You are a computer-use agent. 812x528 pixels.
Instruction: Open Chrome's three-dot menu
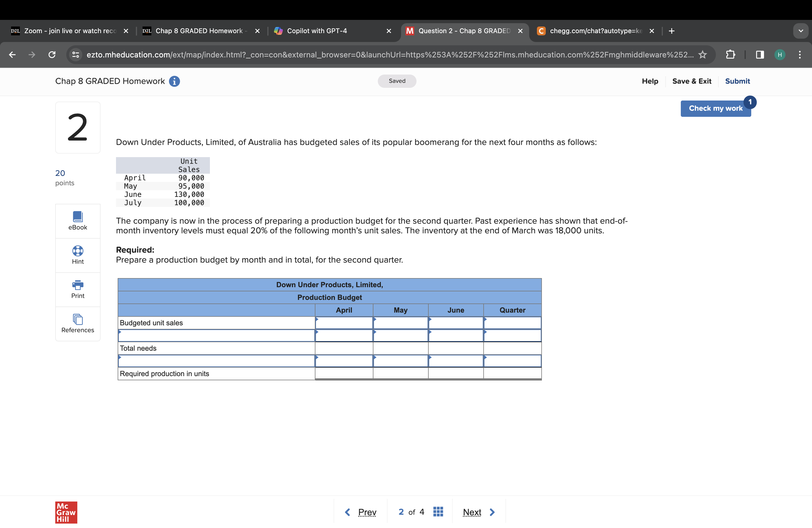coord(800,55)
